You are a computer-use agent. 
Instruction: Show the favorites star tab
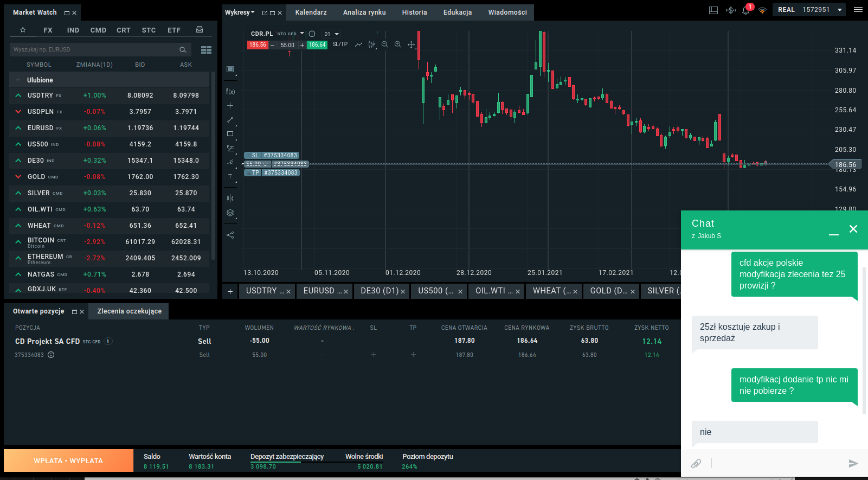tap(23, 30)
